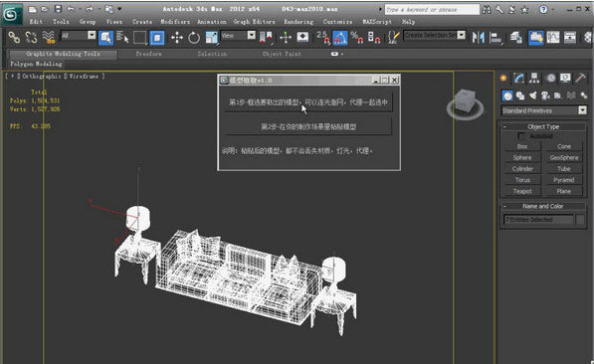Screen dimensions: 594x364
Task: Click the 7 Entities Selected name field
Action: point(538,220)
